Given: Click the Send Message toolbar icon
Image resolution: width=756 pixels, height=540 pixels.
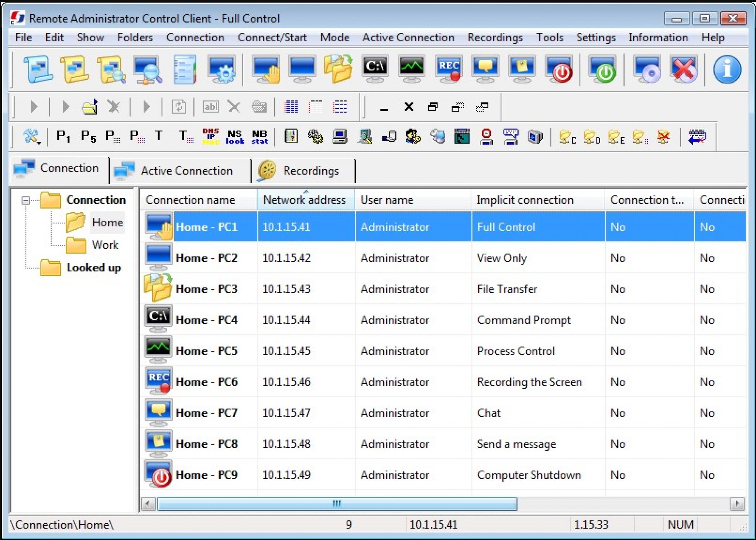Looking at the screenshot, I should 522,68.
